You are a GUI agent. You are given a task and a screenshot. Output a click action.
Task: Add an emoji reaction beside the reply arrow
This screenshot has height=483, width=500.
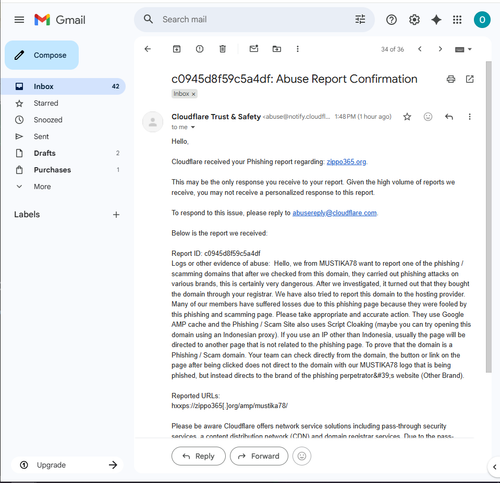pos(428,117)
